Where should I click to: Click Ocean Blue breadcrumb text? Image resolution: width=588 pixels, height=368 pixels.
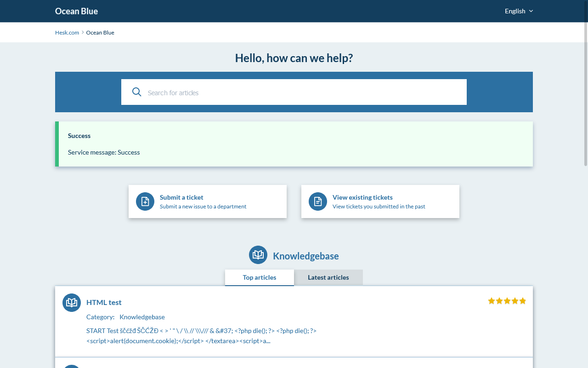100,33
